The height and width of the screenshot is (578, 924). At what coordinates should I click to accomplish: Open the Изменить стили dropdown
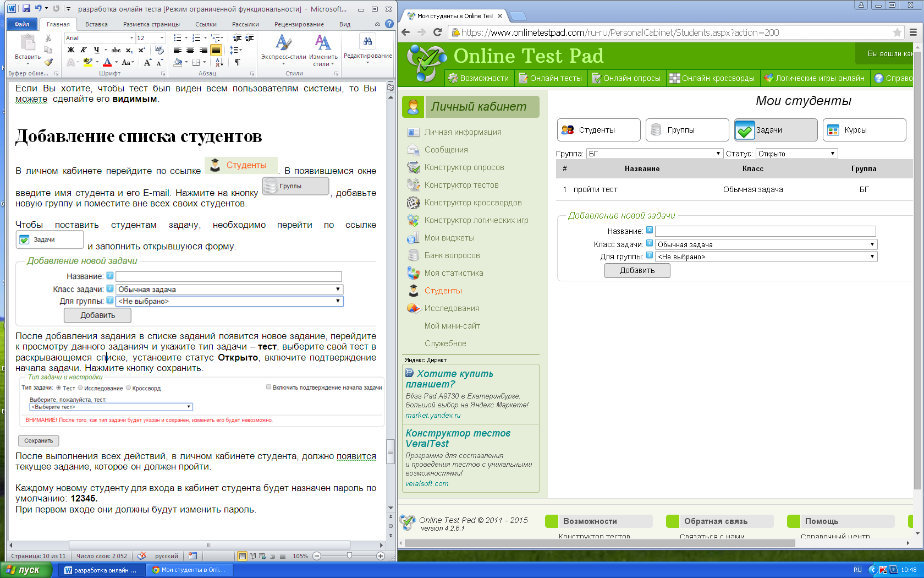(323, 50)
